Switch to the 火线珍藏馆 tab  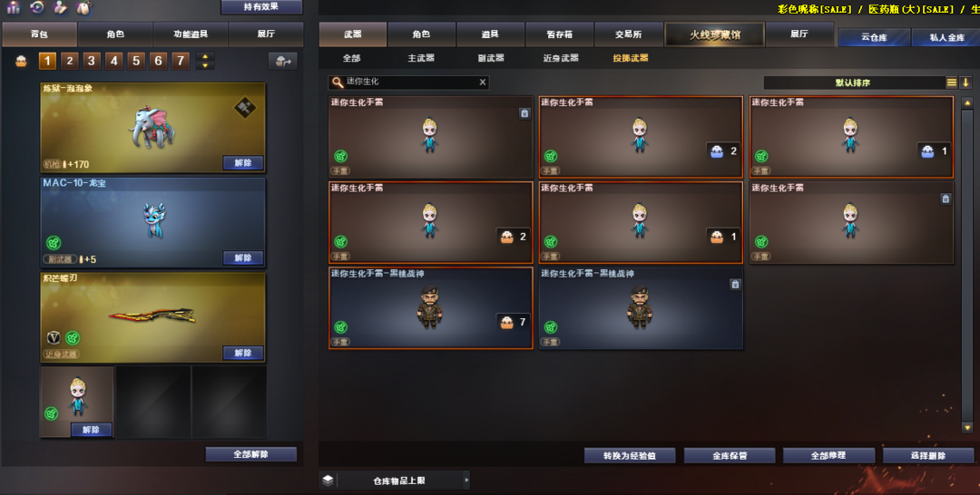[x=714, y=34]
